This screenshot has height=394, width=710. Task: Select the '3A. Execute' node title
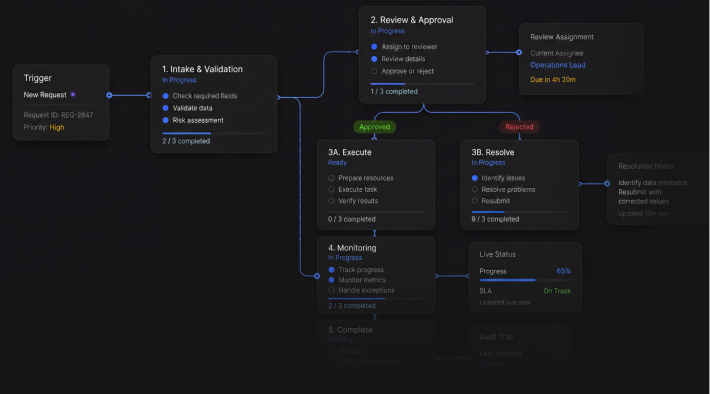[350, 152]
